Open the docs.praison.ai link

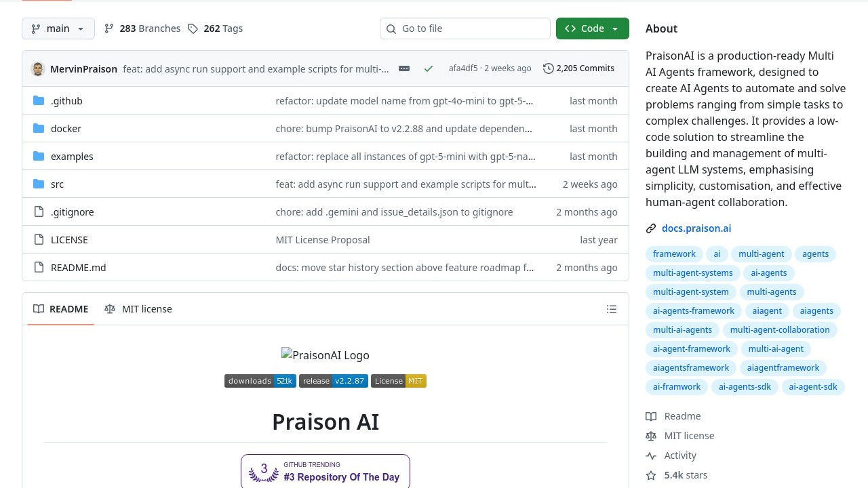696,228
